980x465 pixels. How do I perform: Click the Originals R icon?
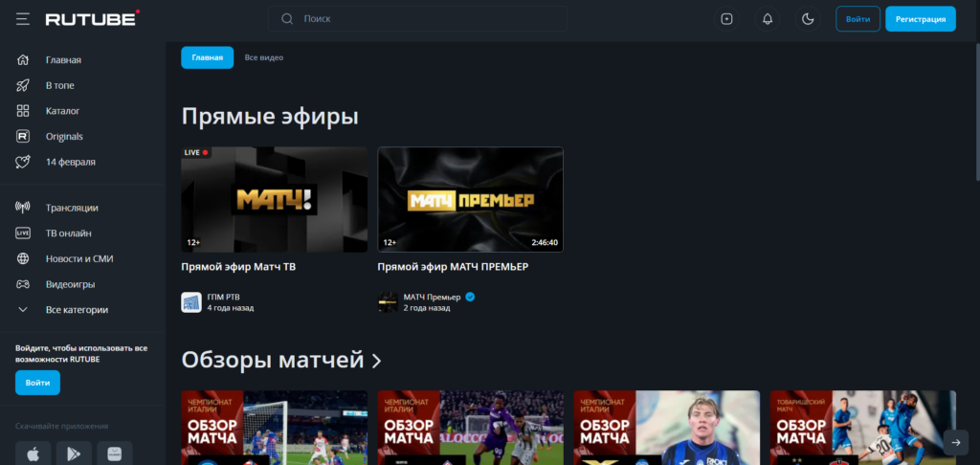tap(23, 136)
